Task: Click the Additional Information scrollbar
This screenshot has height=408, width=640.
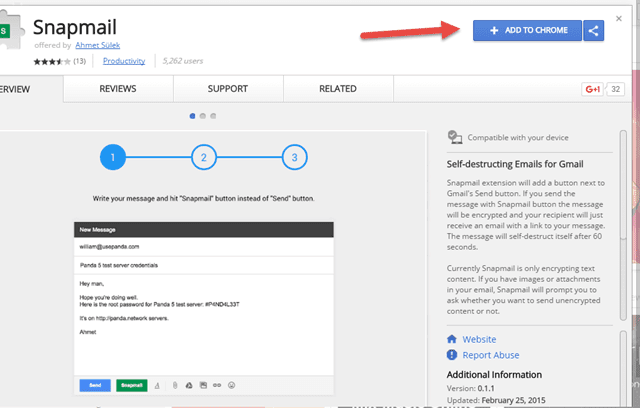Action: click(623, 367)
